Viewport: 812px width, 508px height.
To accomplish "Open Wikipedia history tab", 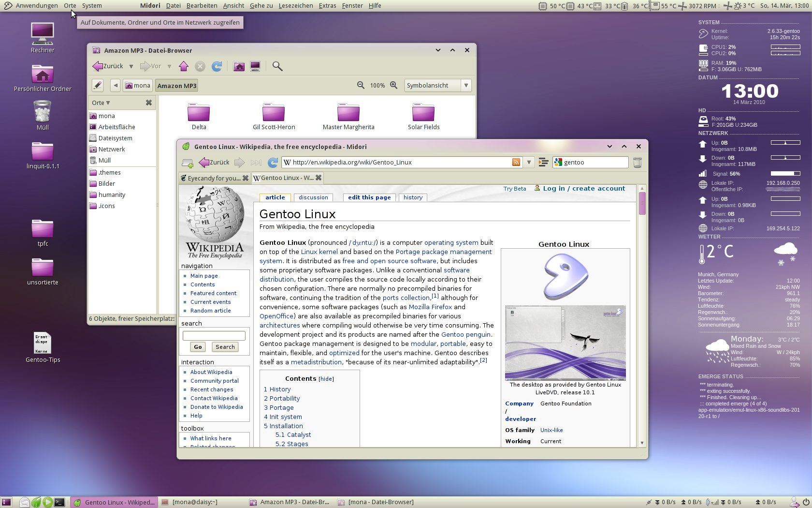I will [413, 197].
